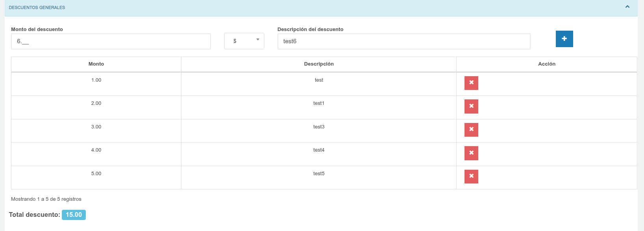Click the Descuentos Generales panel title
644x231 pixels.
[37, 7]
